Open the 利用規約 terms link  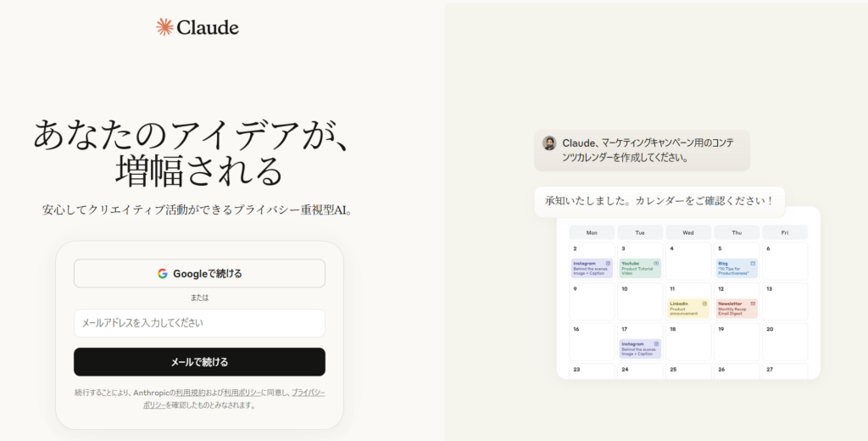(x=190, y=393)
